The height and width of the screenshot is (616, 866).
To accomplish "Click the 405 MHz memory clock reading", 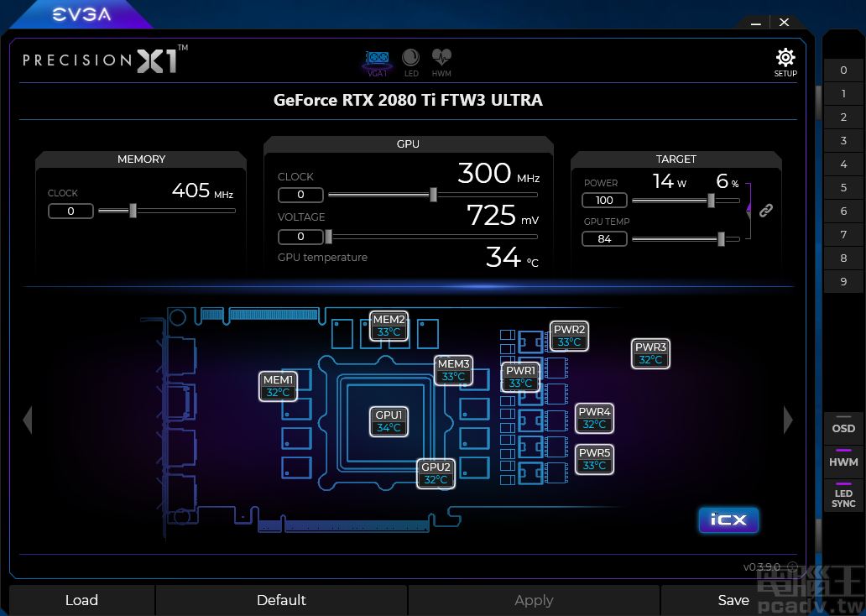I will 203,191.
